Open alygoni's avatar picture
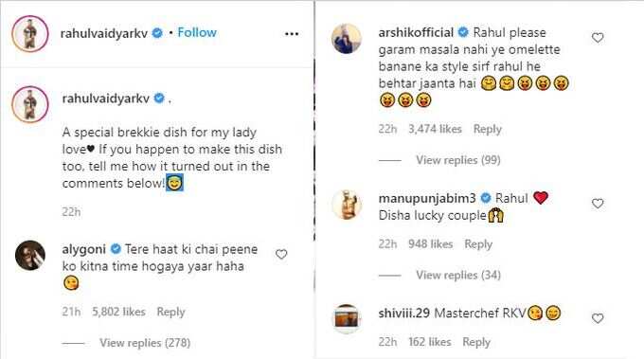 coord(30,255)
